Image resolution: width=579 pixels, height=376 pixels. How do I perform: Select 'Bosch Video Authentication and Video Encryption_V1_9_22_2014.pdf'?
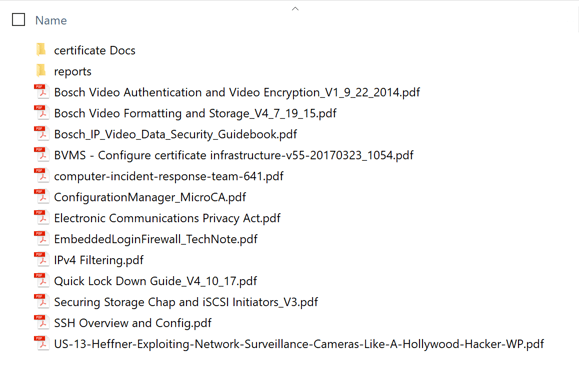[x=237, y=92]
